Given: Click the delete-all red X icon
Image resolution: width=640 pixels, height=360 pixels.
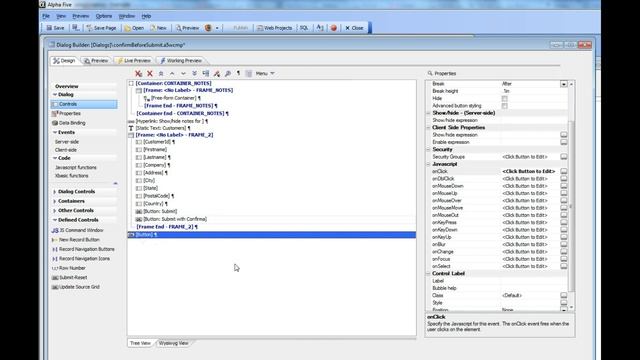Looking at the screenshot, I should point(139,73).
